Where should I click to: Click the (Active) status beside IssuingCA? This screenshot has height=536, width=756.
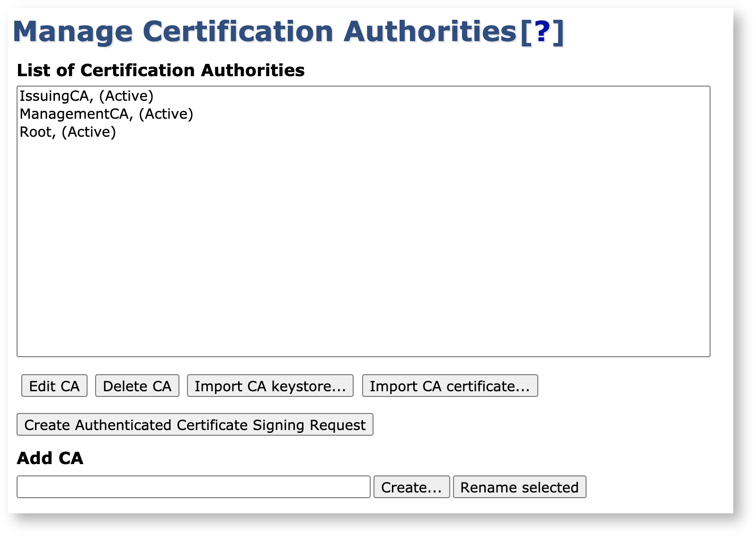pyautogui.click(x=126, y=96)
